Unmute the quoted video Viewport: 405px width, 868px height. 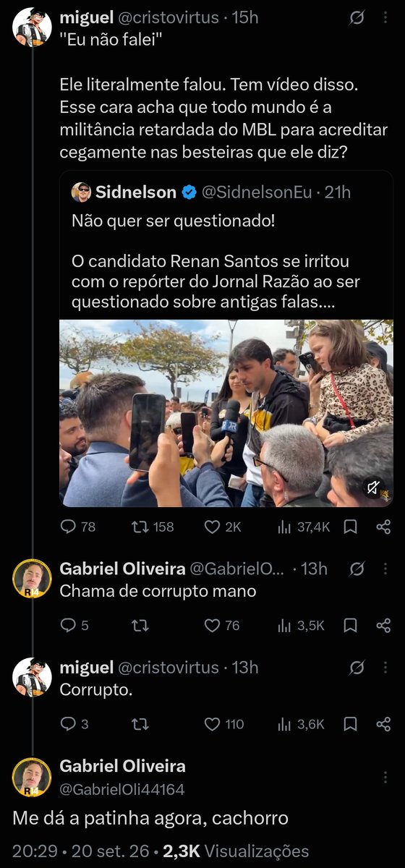click(374, 488)
